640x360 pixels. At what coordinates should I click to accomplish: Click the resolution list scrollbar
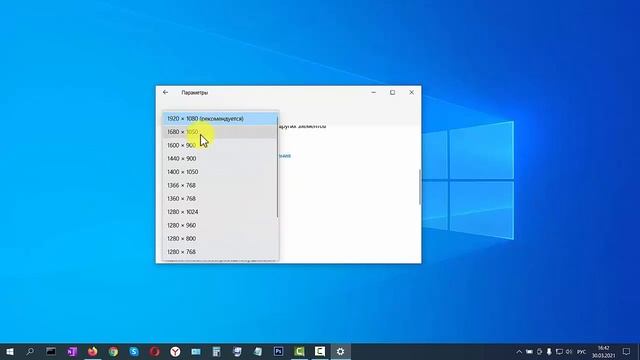[278, 167]
